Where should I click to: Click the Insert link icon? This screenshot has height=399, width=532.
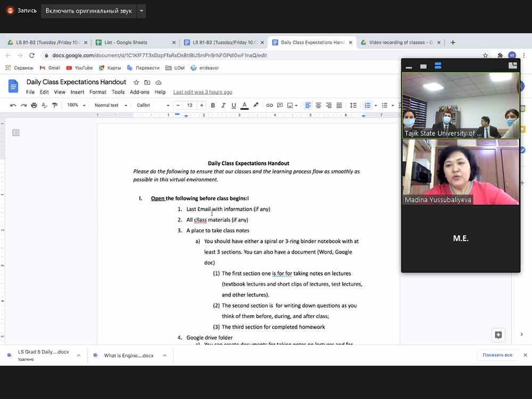[x=270, y=105]
